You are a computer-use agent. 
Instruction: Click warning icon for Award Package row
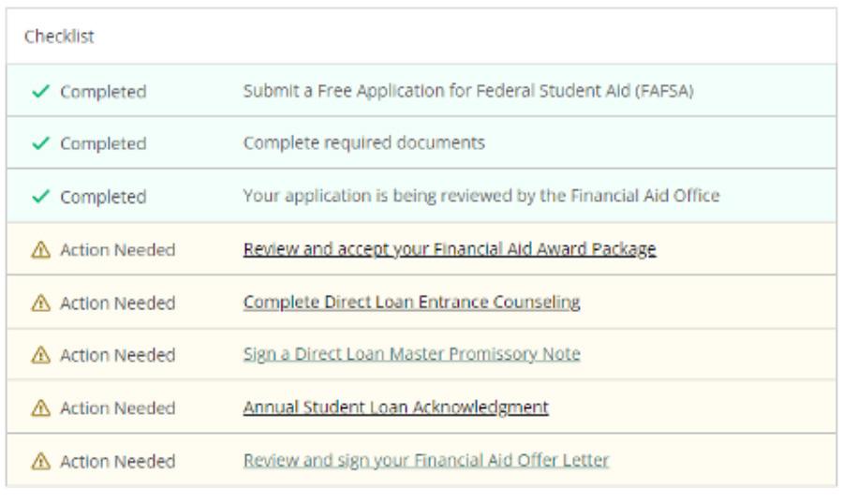pyautogui.click(x=40, y=250)
